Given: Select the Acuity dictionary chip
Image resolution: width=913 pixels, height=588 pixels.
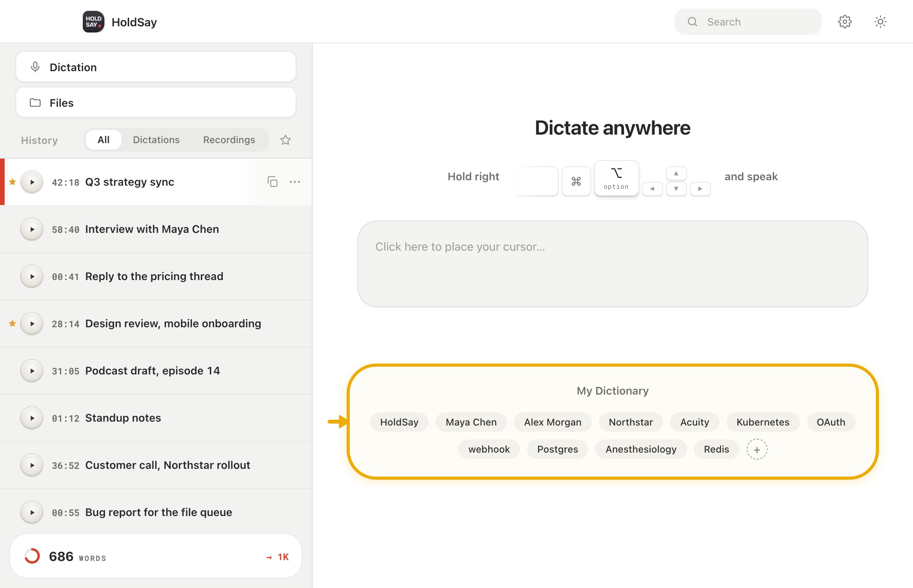Looking at the screenshot, I should tap(694, 422).
